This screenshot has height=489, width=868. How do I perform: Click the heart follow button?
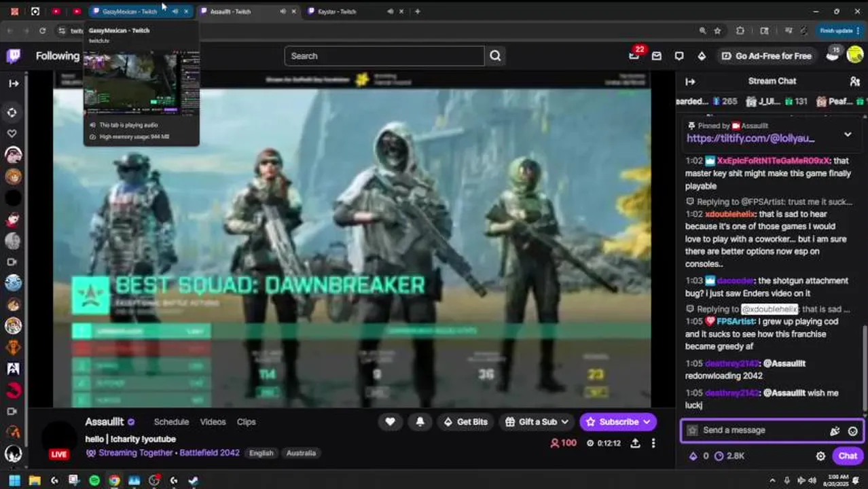click(x=390, y=422)
